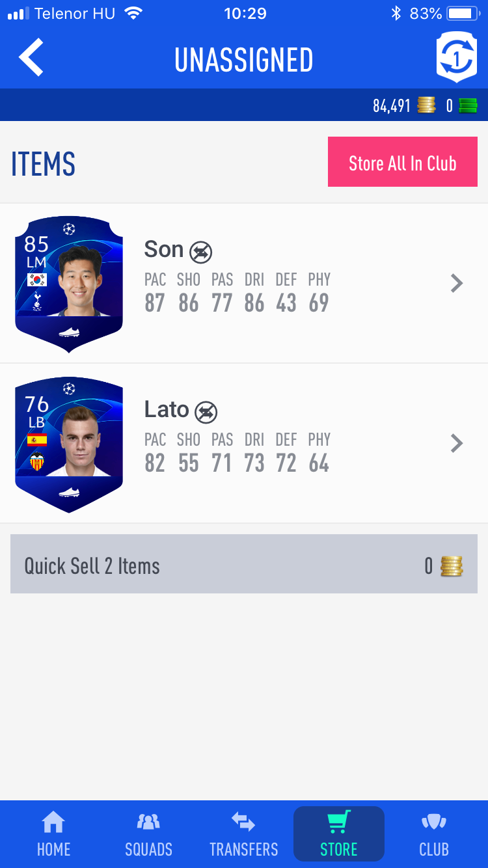Viewport: 488px width, 868px height.
Task: Go back using the white arrow
Action: [31, 57]
